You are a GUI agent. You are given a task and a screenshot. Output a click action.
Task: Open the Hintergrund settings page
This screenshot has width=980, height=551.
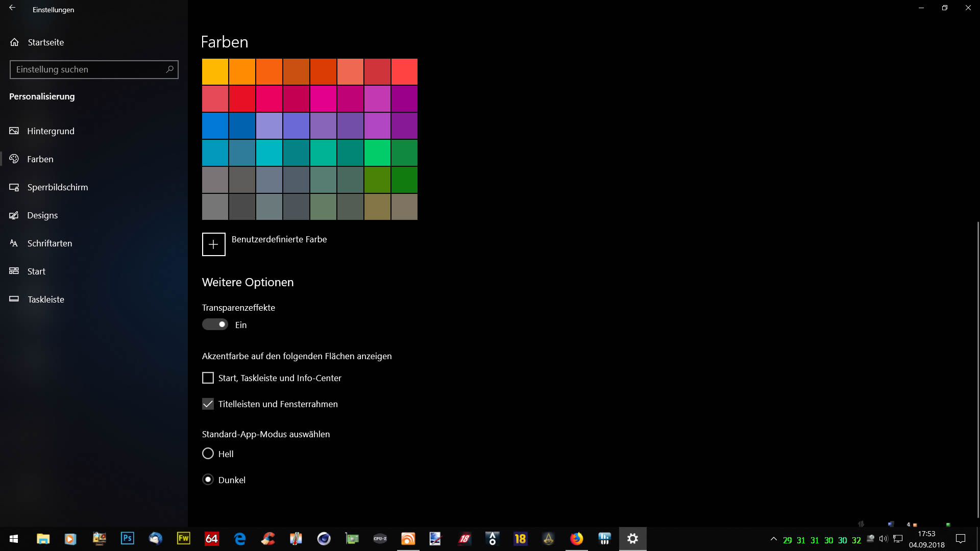tap(51, 131)
